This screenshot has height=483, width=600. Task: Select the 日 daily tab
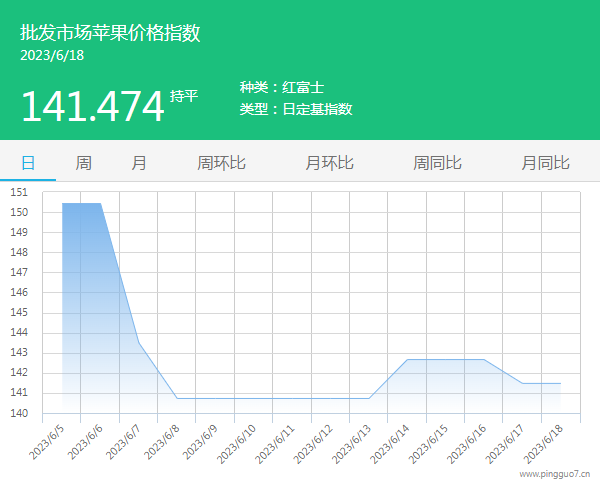pos(28,163)
